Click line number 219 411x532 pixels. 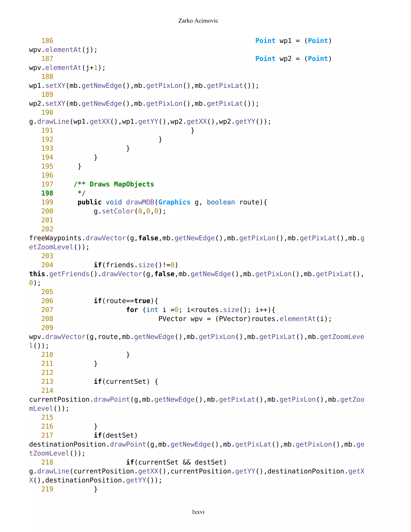(x=47, y=489)
